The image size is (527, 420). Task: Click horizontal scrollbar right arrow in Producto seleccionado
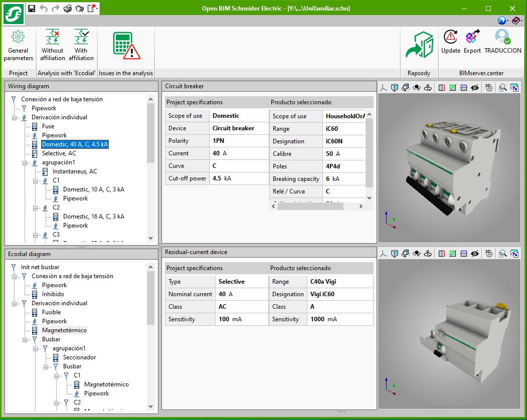[x=361, y=206]
